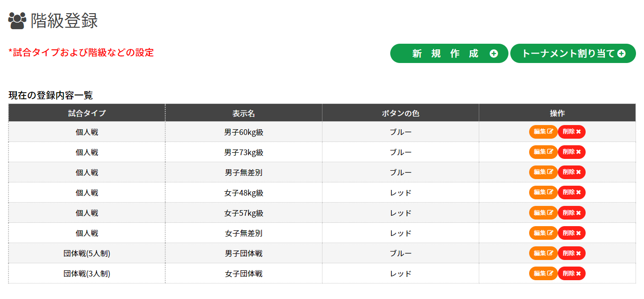The width and height of the screenshot is (644, 299).
Task: Remove the 男子無差別 class
Action: click(x=572, y=173)
